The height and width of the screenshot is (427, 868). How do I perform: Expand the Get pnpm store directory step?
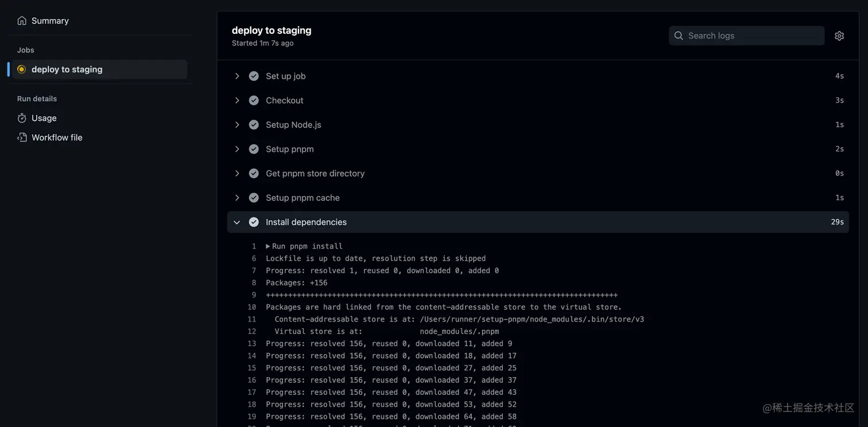point(237,173)
